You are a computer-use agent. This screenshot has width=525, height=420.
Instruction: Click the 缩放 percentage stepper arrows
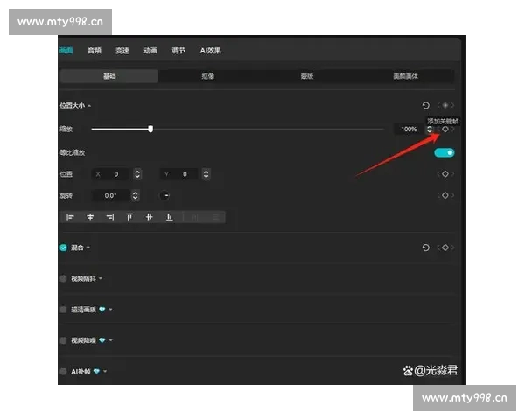430,129
